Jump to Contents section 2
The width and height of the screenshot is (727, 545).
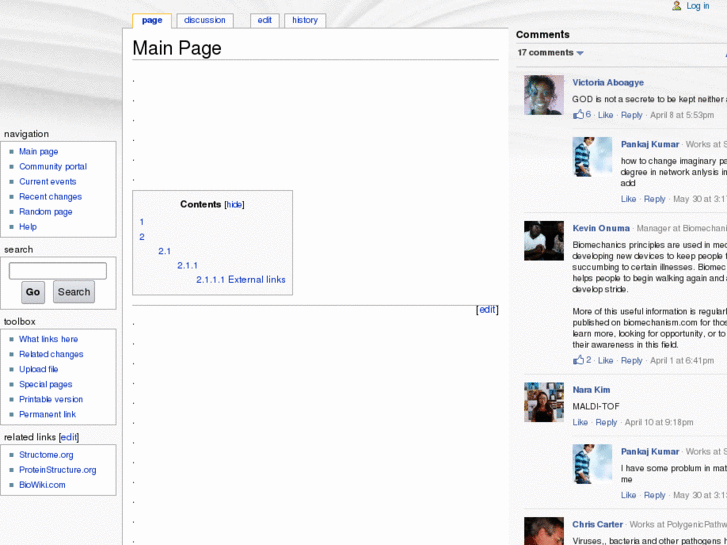coord(142,237)
